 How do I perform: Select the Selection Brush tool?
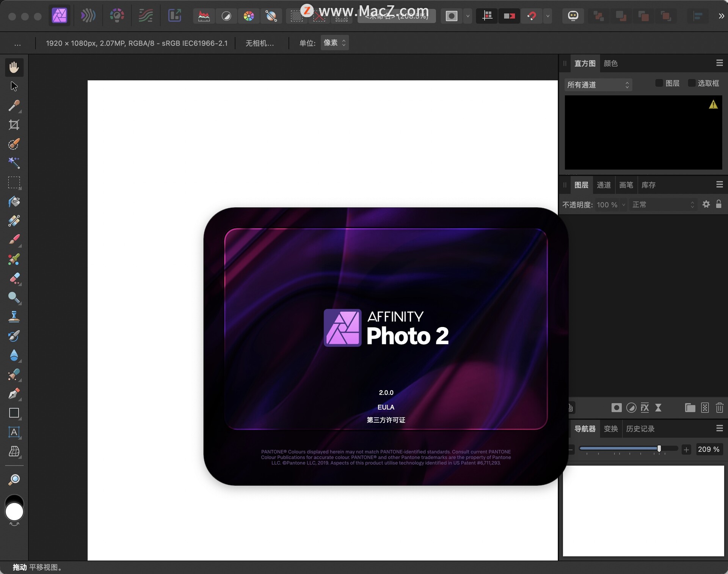coord(14,144)
